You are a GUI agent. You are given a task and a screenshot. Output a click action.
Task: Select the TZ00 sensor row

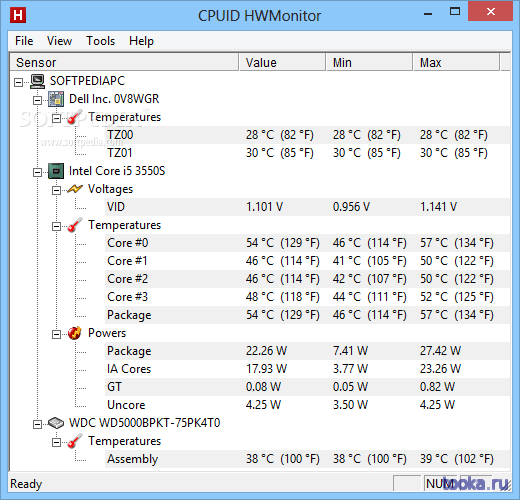[307, 135]
